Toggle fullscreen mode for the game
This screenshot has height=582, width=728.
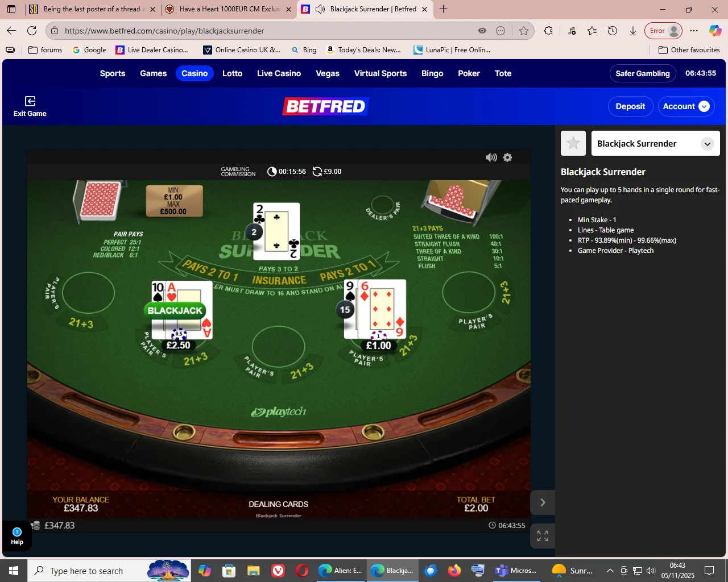[543, 535]
